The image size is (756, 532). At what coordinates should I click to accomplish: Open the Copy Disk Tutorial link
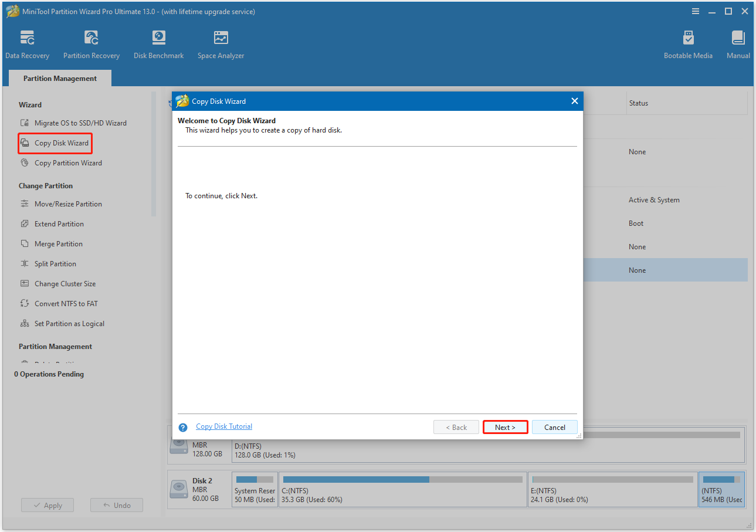(223, 426)
